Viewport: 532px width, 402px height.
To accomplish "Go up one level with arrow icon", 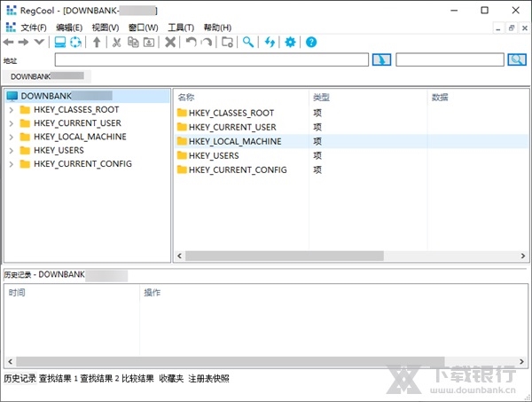I will tap(97, 43).
